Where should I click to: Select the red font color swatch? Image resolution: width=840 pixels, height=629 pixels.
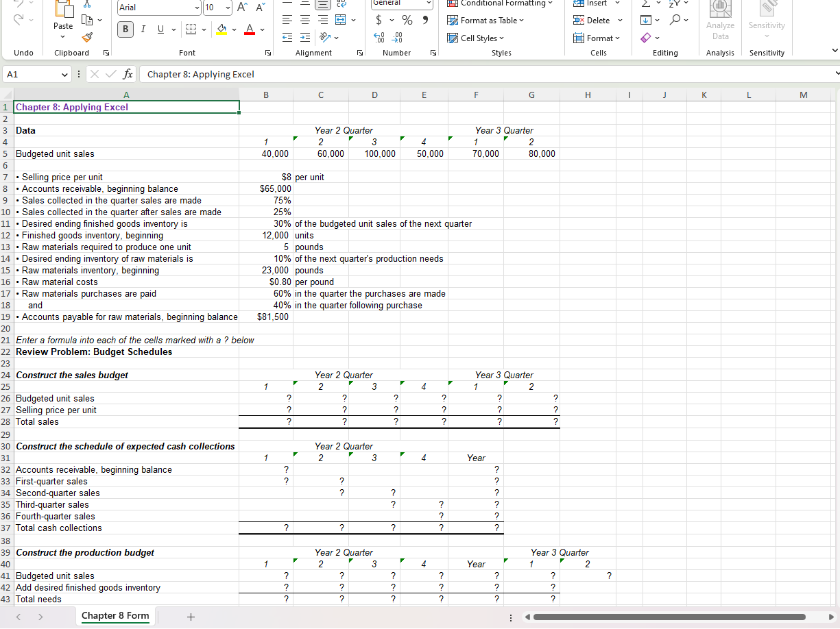pyautogui.click(x=250, y=32)
